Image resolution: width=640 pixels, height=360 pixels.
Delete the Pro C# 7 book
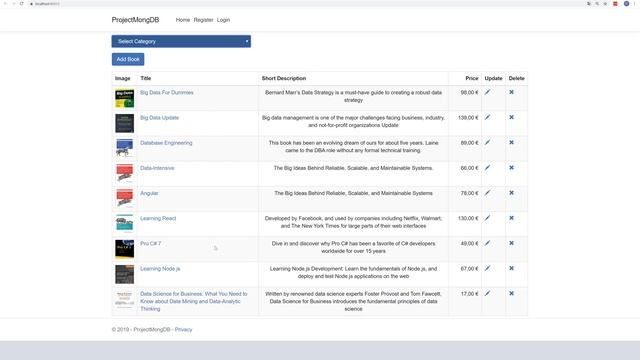pyautogui.click(x=511, y=243)
